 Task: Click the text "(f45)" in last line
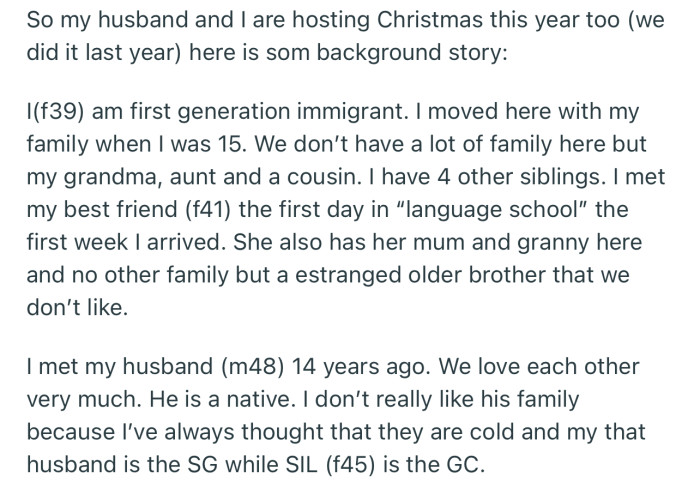tap(350, 465)
